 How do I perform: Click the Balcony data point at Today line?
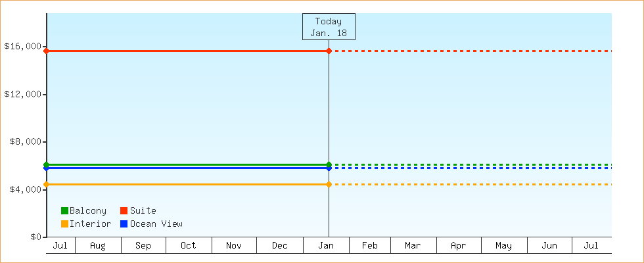click(x=329, y=164)
